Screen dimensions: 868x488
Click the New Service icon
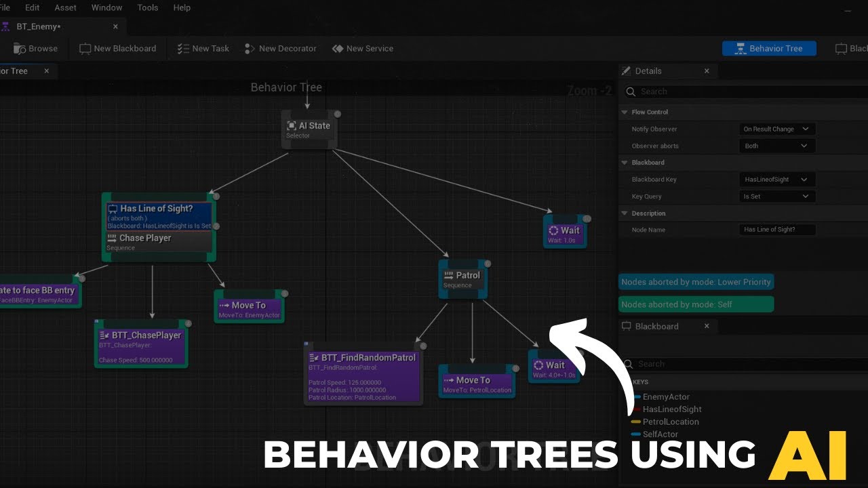pos(338,49)
